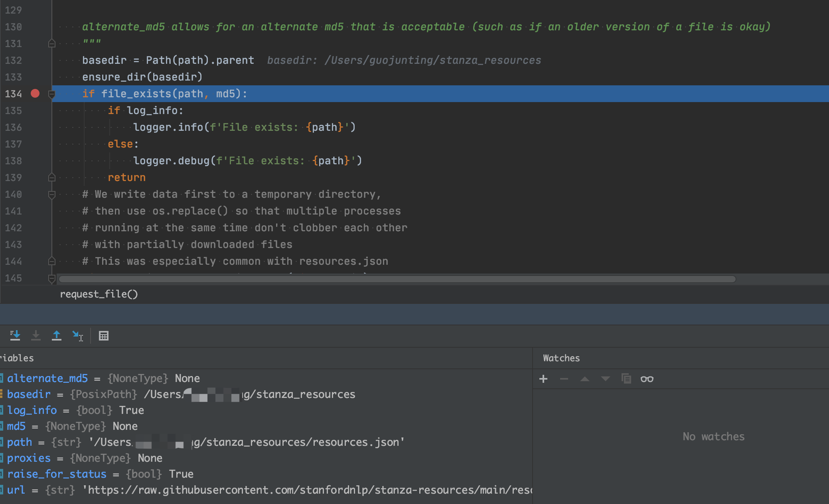
Task: Add a new watch with plus icon
Action: (543, 379)
